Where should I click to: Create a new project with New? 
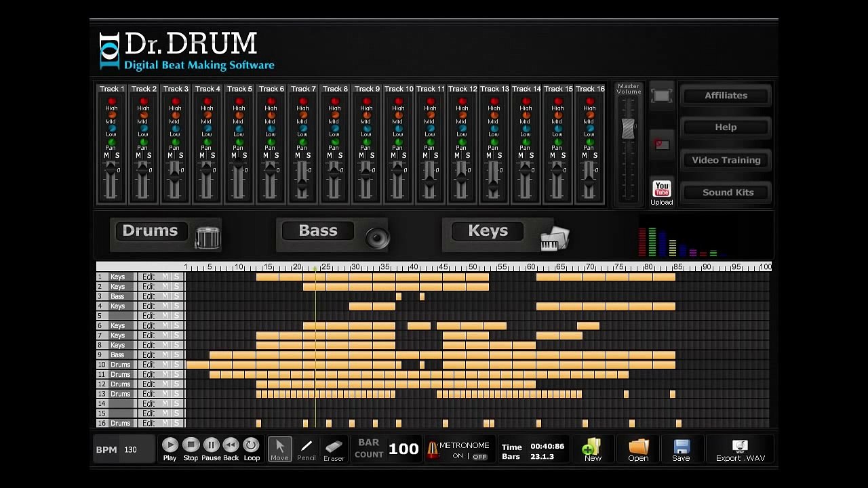[x=593, y=449]
